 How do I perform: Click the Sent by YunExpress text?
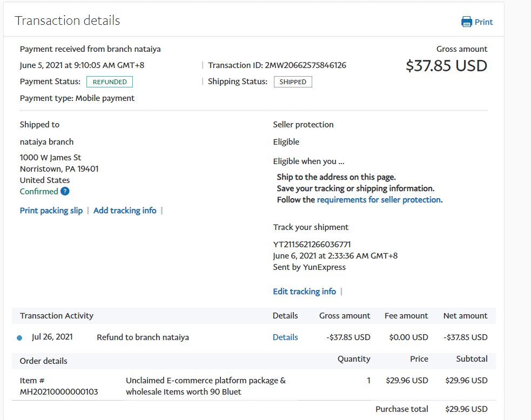point(309,267)
